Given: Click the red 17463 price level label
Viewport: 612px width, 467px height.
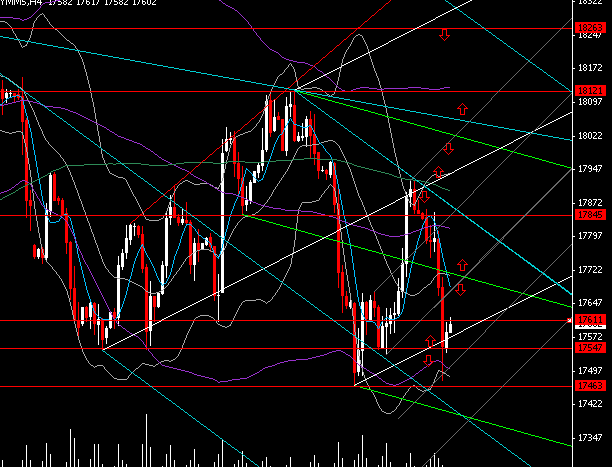Looking at the screenshot, I should tap(590, 386).
